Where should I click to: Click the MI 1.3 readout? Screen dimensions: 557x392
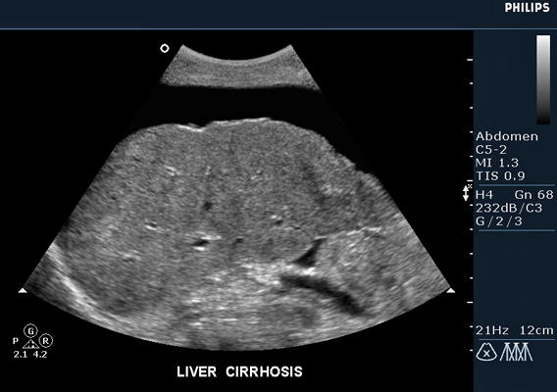(497, 163)
